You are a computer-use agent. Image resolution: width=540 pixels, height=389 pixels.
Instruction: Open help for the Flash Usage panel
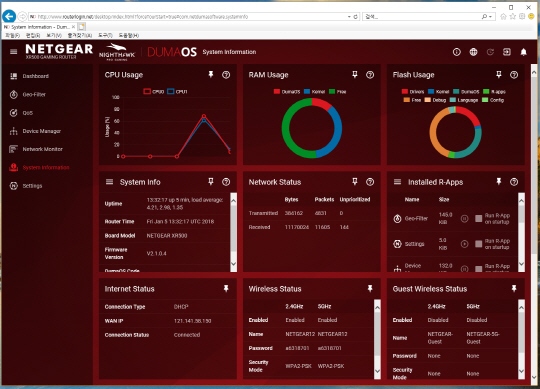click(x=514, y=75)
